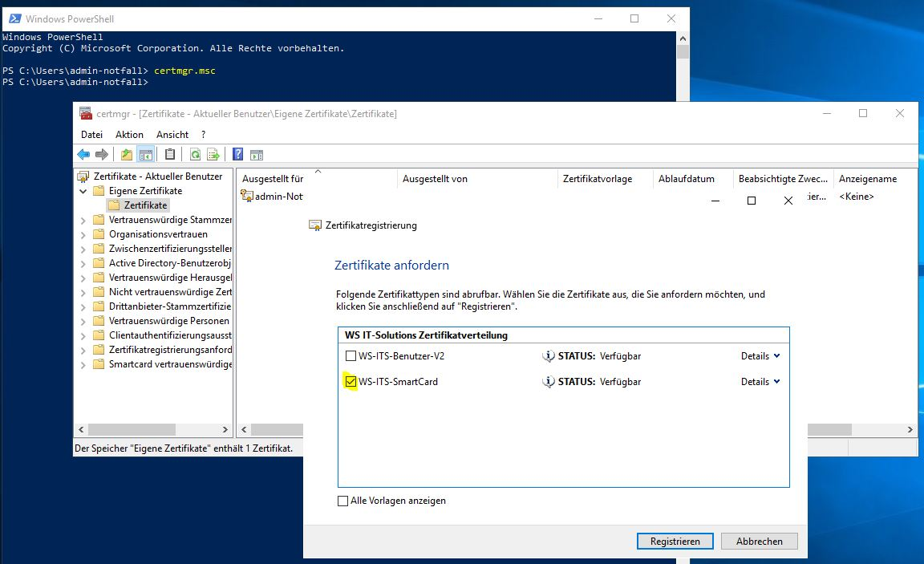Click right arrow of console tree scrollbar
924x564 pixels.
(225, 430)
